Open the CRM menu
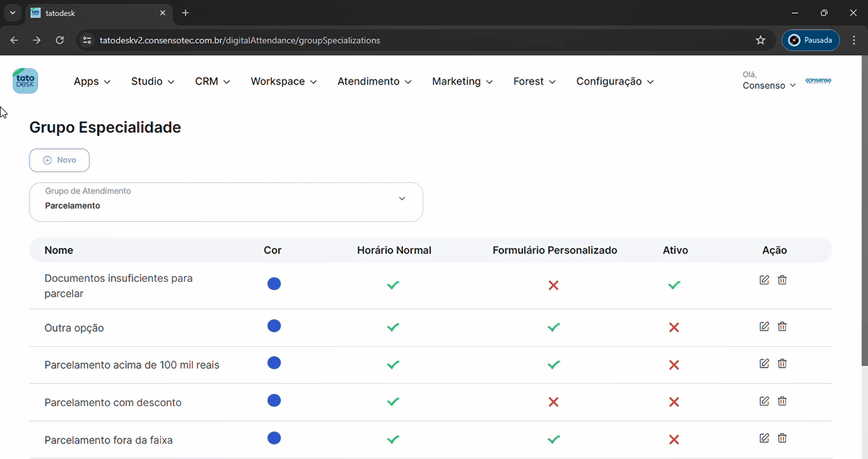868x459 pixels. (213, 81)
